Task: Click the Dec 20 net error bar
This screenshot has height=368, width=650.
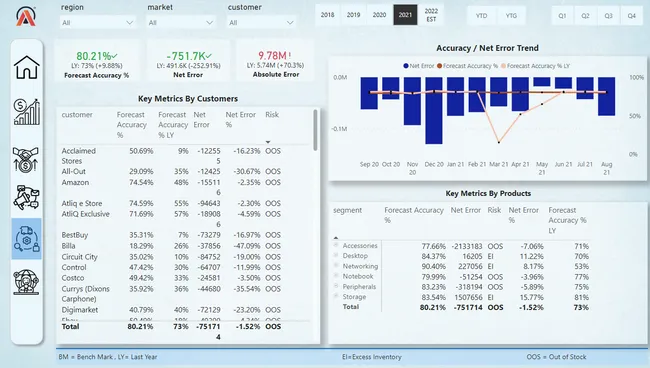Action: [x=434, y=110]
